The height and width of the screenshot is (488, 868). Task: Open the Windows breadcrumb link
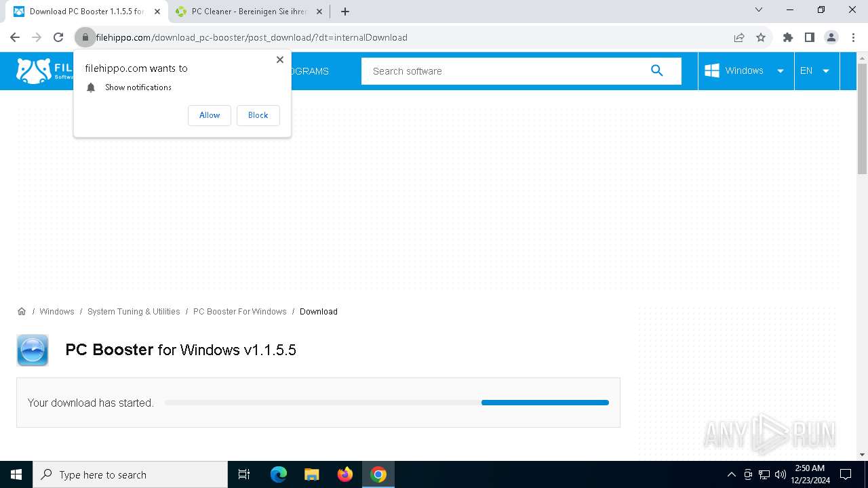[57, 312]
